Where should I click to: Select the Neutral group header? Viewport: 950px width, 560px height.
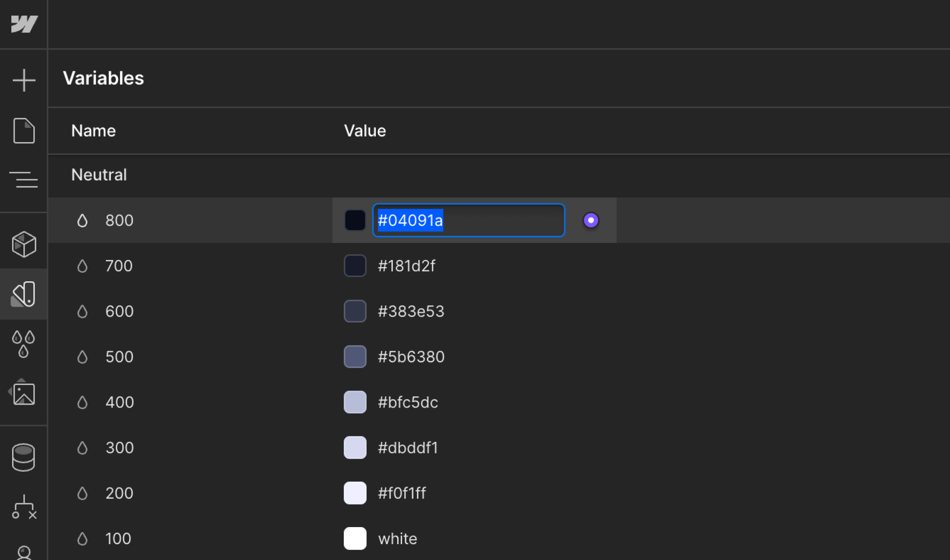tap(99, 175)
